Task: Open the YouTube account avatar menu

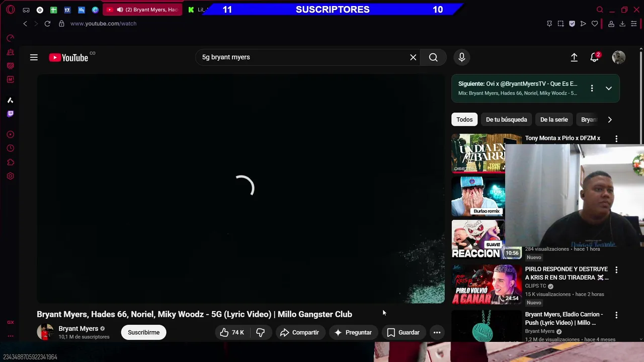Action: click(x=618, y=57)
